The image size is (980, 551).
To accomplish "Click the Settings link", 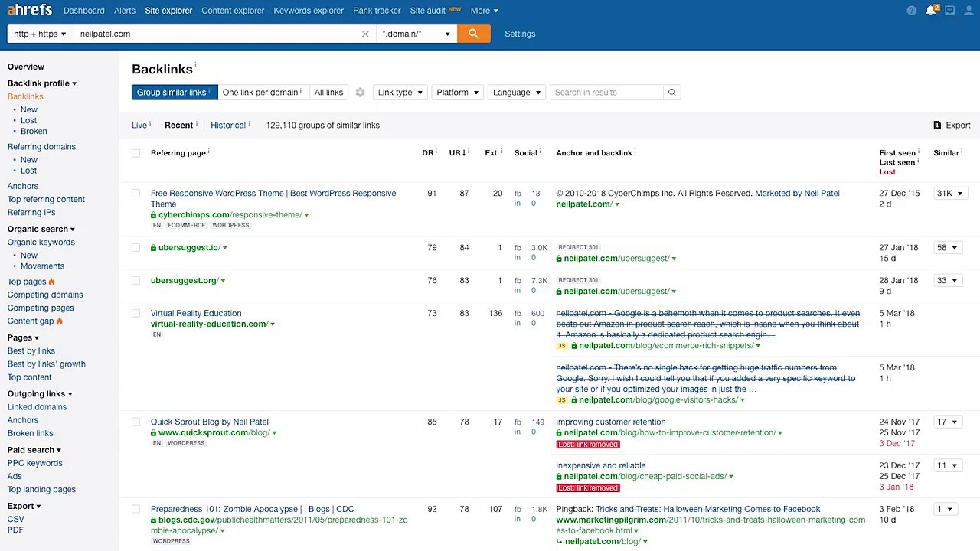I will point(520,34).
